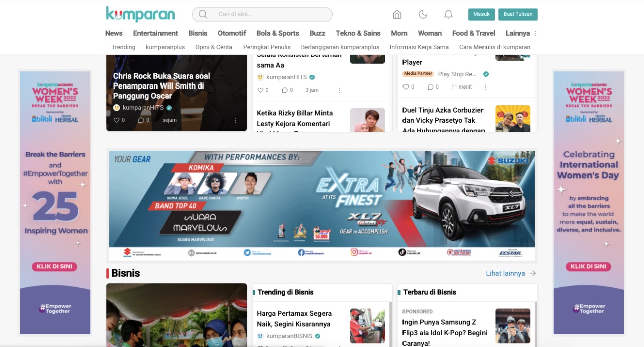Like the Chris Rock article heart icon
The image size is (644, 347).
pyautogui.click(x=116, y=120)
